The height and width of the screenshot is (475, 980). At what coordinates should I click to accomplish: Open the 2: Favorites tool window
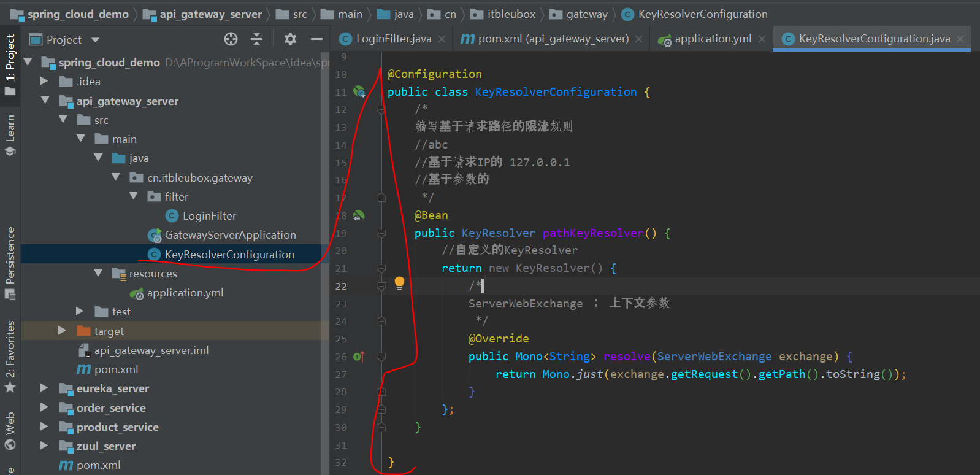[10, 356]
